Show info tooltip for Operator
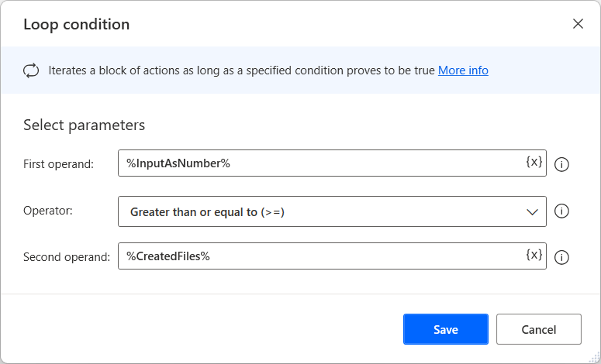 point(563,211)
